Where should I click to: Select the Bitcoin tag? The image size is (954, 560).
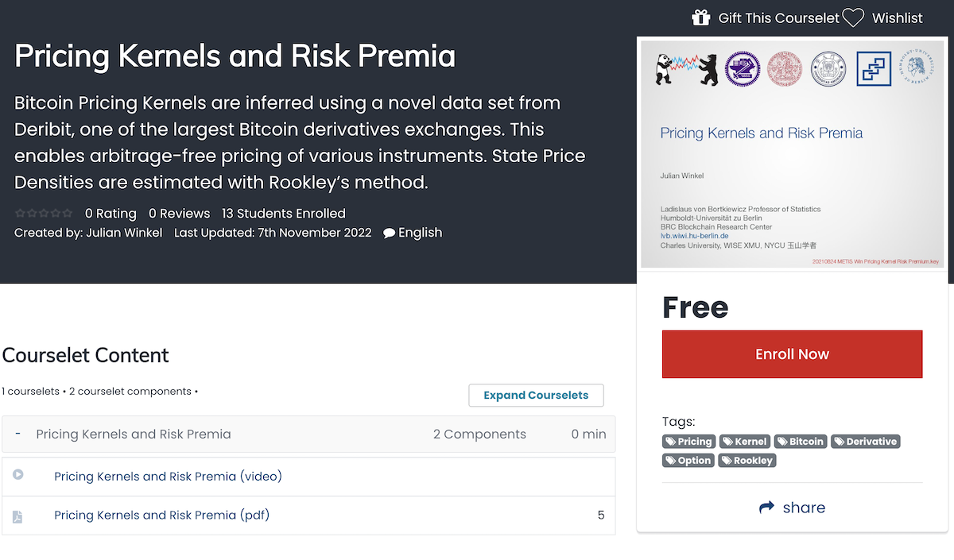point(801,442)
